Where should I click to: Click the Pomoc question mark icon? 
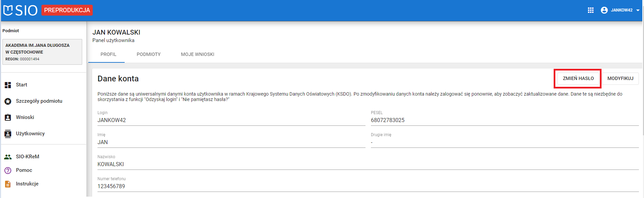[x=8, y=170]
